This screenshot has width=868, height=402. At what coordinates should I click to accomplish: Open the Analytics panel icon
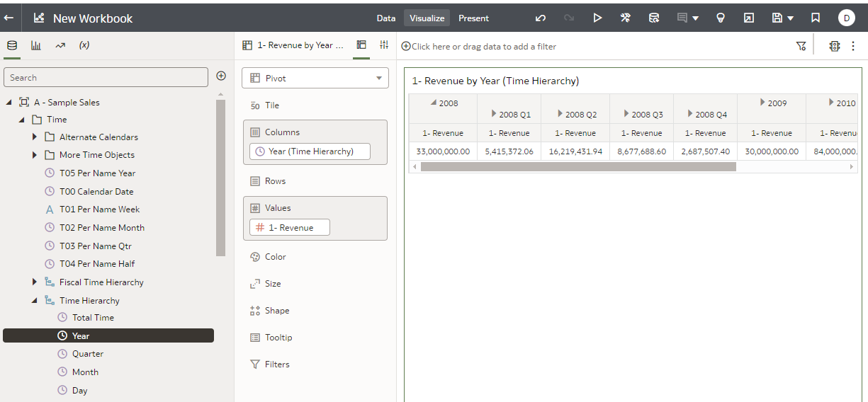(60, 45)
